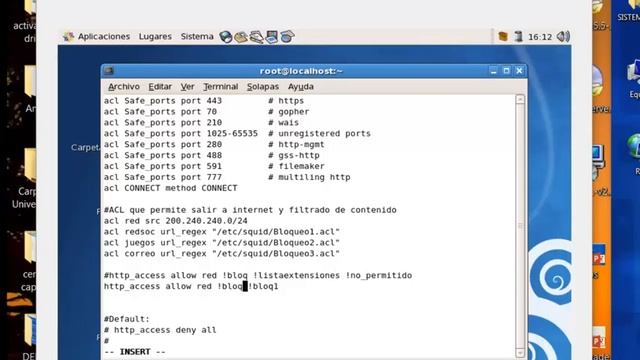Click the line 'acl CONNECT method CONNECT'

[x=170, y=188]
